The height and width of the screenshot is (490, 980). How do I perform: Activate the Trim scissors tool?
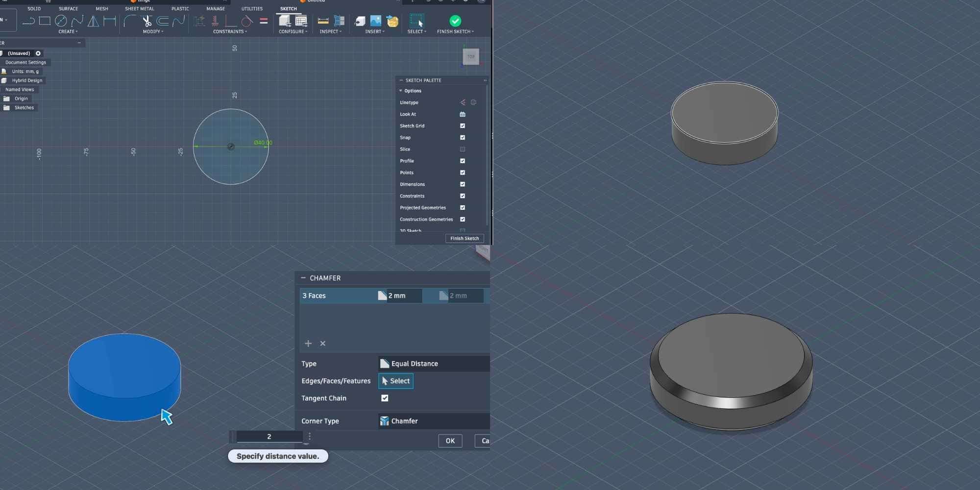point(147,21)
